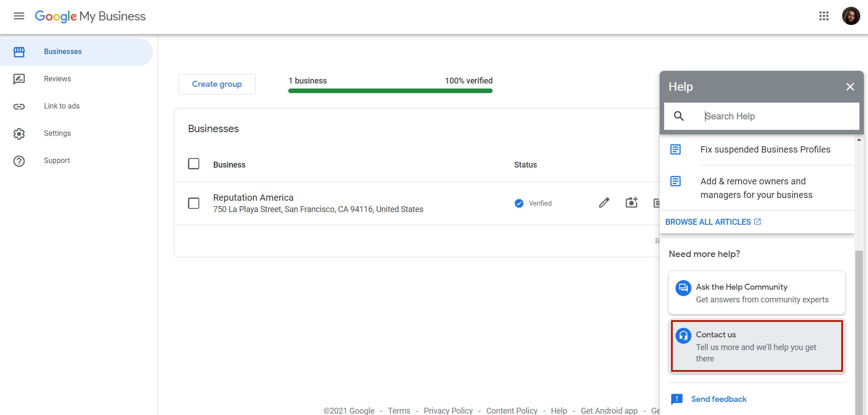
Task: Open the Google apps grid
Action: coord(824,16)
